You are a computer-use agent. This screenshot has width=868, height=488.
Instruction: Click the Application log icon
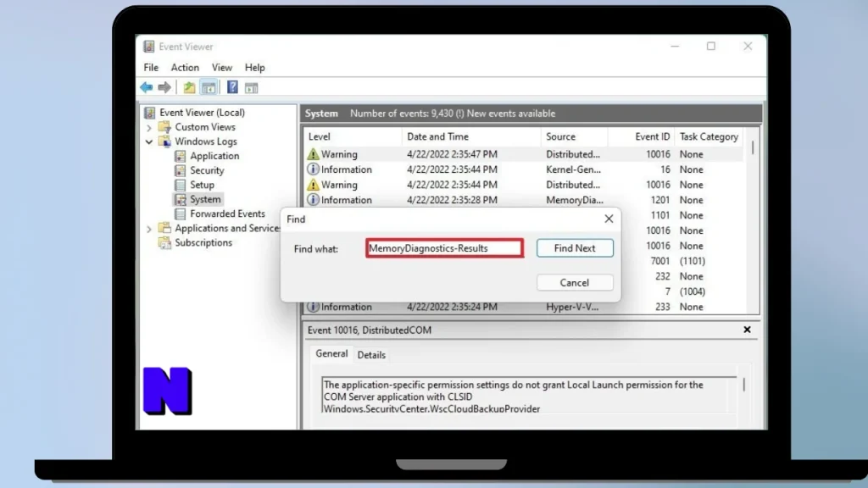click(180, 156)
